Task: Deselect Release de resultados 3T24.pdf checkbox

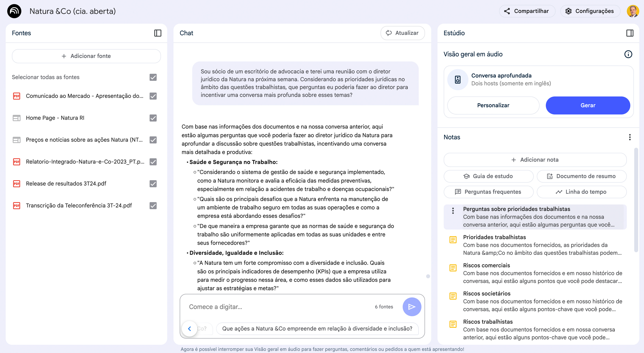Action: tap(153, 184)
